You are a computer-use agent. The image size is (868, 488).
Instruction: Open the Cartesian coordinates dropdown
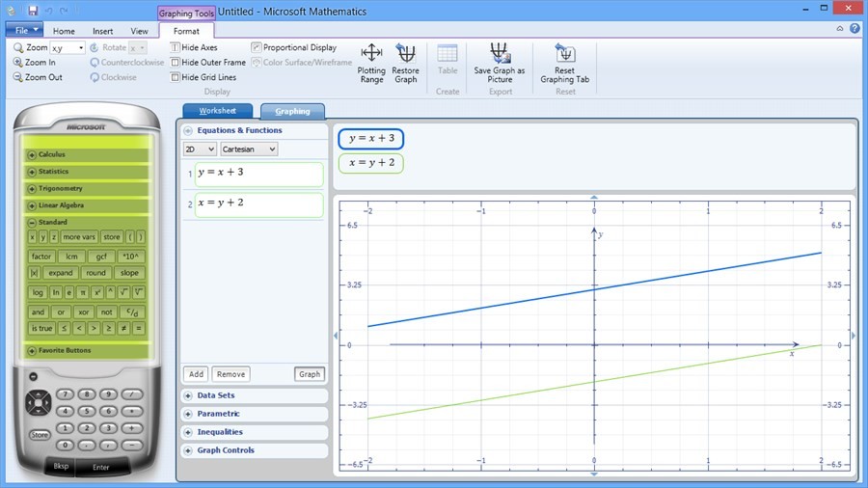click(x=249, y=149)
